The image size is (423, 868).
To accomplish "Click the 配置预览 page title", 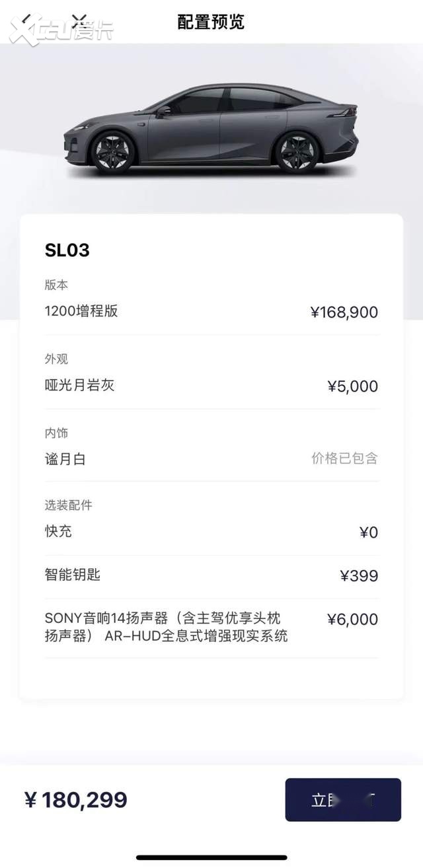I will (x=211, y=21).
